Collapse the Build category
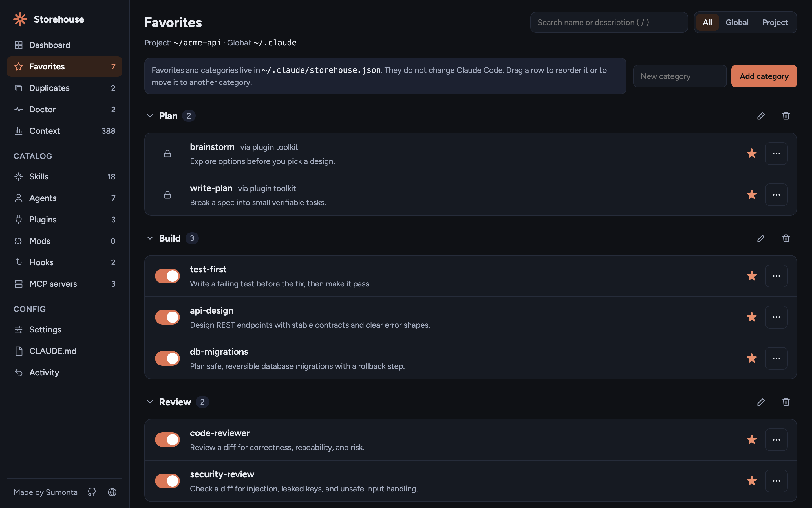The height and width of the screenshot is (508, 812). point(150,238)
